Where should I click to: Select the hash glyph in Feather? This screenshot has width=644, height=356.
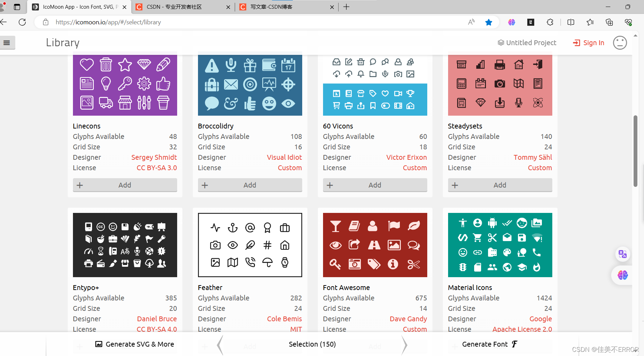(267, 245)
